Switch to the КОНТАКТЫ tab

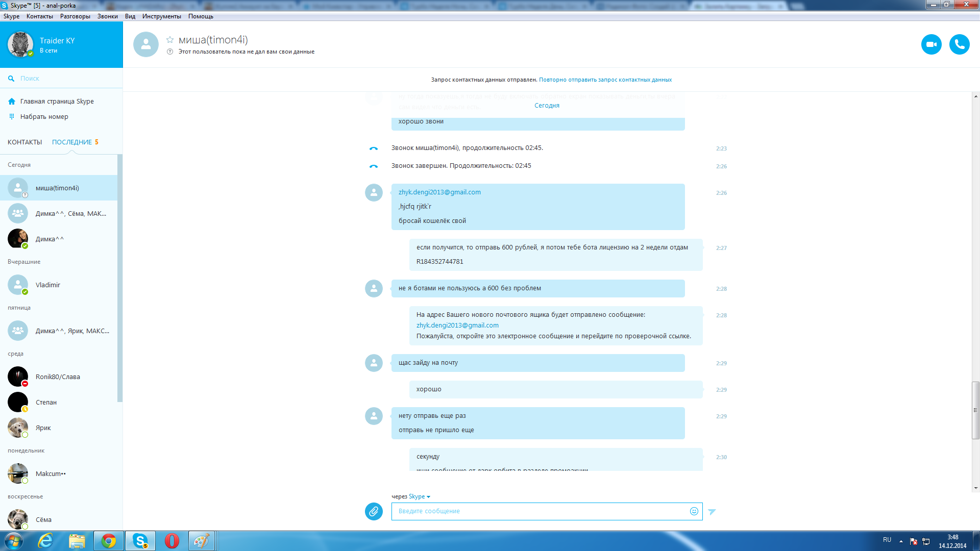[x=24, y=142]
